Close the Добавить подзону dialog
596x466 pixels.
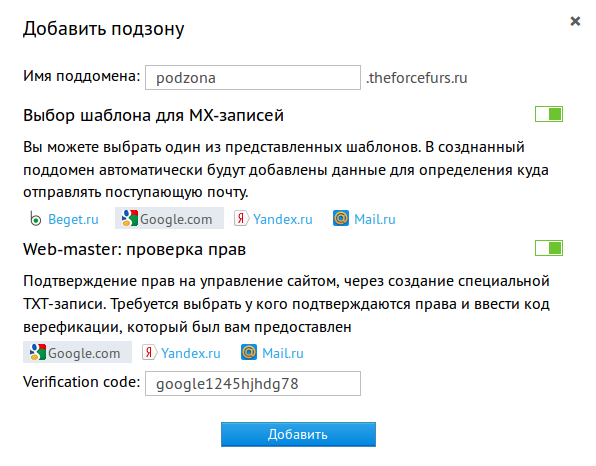(x=575, y=21)
